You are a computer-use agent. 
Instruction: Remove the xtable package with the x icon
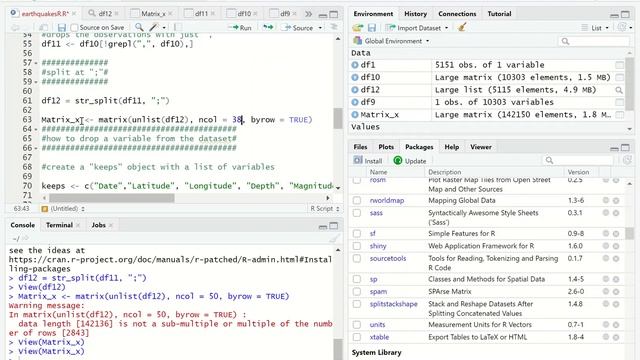(616, 337)
